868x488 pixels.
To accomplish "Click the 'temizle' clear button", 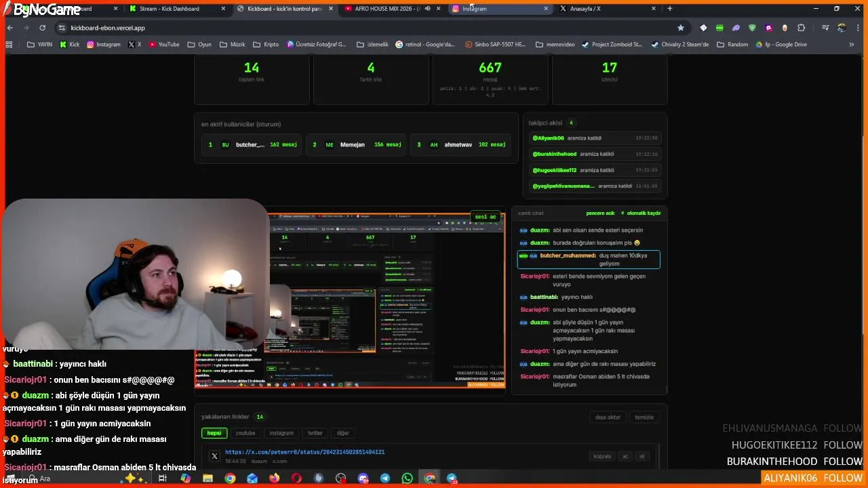I will [x=644, y=418].
